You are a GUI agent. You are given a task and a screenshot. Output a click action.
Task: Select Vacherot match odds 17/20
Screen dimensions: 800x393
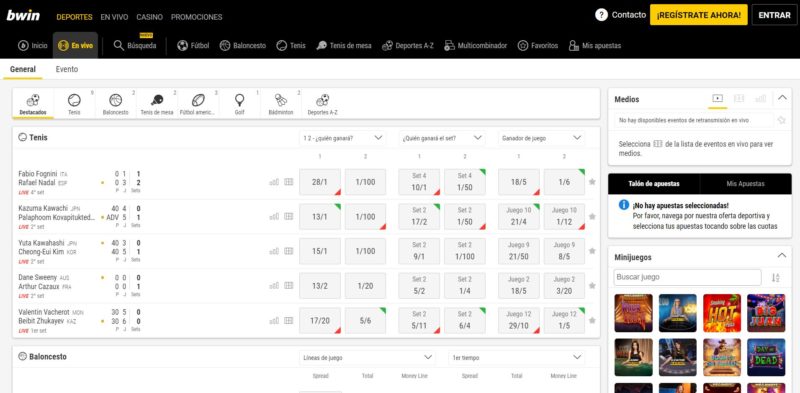pos(319,321)
